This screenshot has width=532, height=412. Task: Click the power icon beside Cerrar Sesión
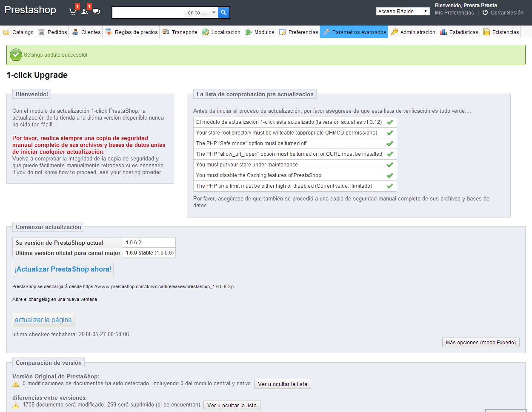[x=485, y=13]
